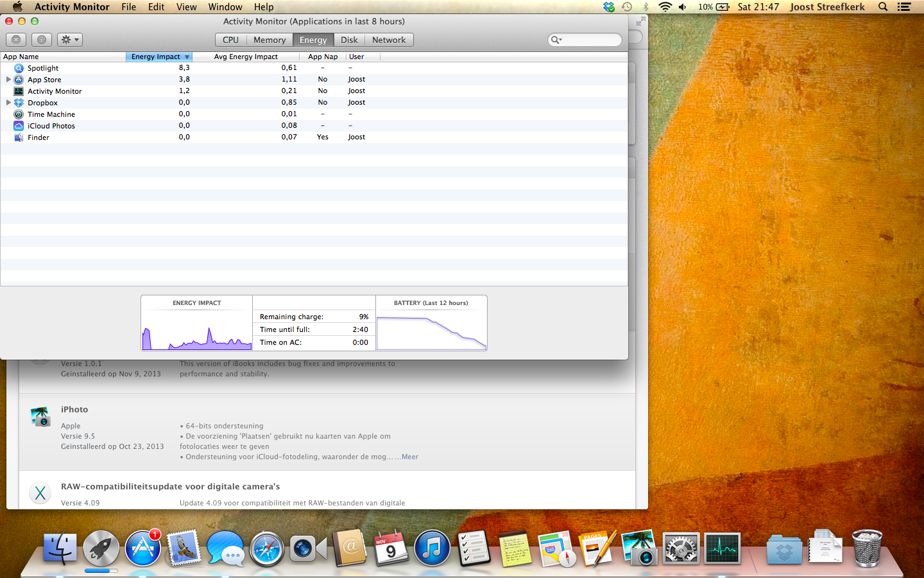The image size is (924, 578).
Task: Select the Time Machine row icon
Action: pyautogui.click(x=19, y=114)
